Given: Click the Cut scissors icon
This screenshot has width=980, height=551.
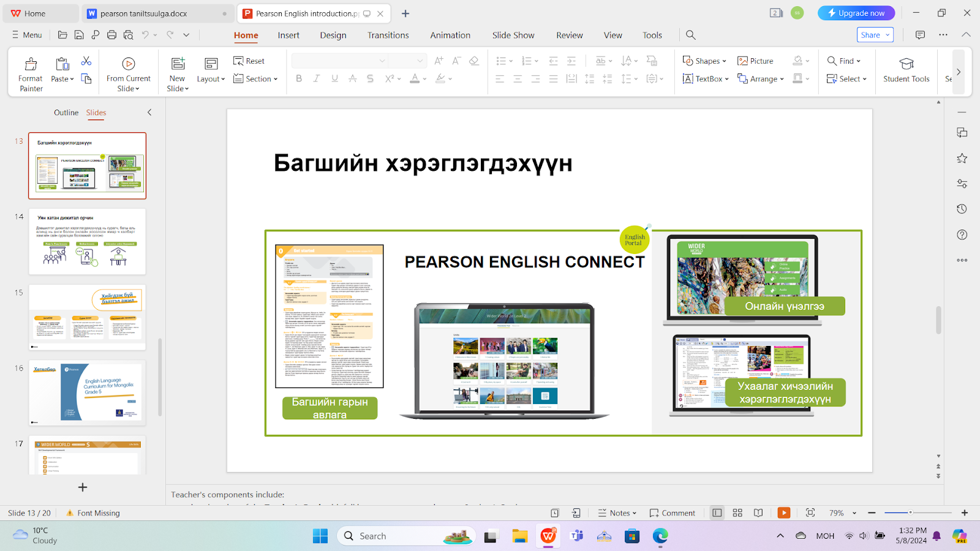Looking at the screenshot, I should click(86, 61).
